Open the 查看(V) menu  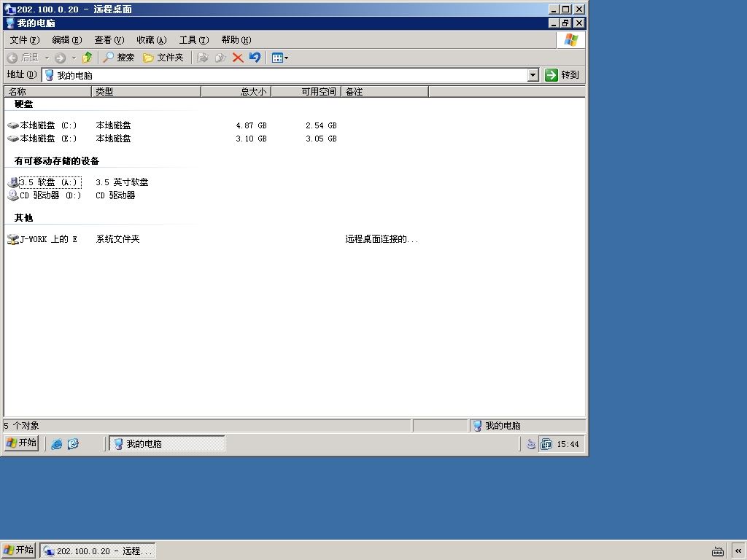point(109,40)
